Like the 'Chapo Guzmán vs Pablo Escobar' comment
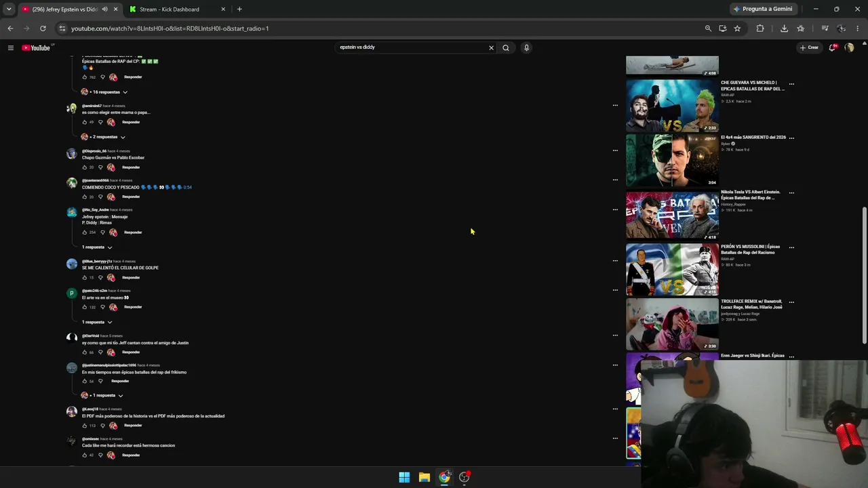 (85, 167)
